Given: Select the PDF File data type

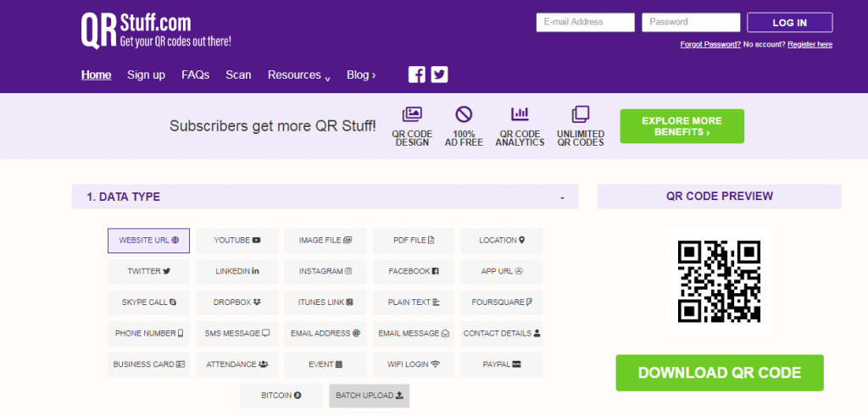Looking at the screenshot, I should click(x=414, y=241).
